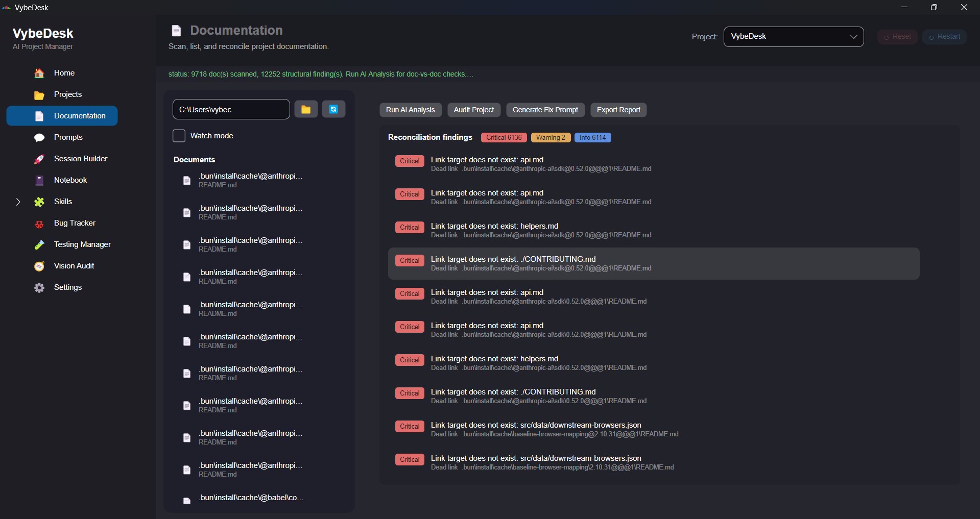Switch to Session Builder
The width and height of the screenshot is (980, 519).
click(x=62, y=159)
